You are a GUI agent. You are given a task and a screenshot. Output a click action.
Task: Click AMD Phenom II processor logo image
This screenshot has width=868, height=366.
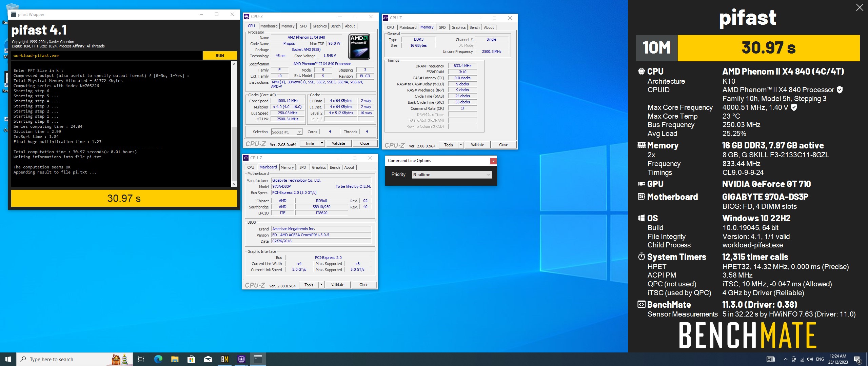tap(359, 47)
